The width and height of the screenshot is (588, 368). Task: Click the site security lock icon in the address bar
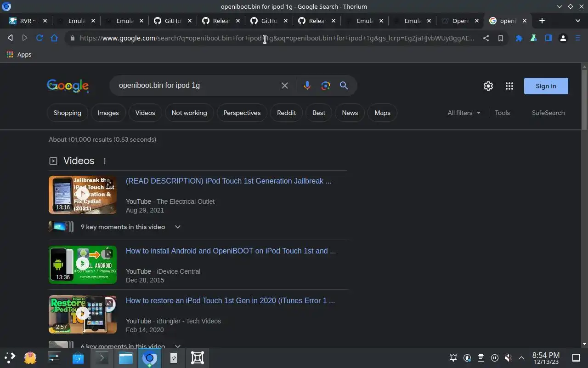tap(72, 38)
